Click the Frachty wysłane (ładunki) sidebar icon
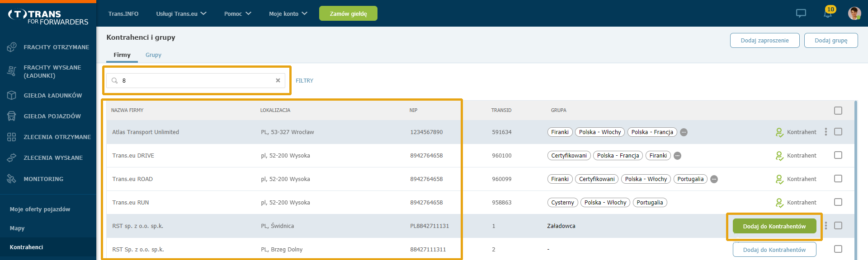Viewport: 868px width, 260px height. (x=12, y=71)
